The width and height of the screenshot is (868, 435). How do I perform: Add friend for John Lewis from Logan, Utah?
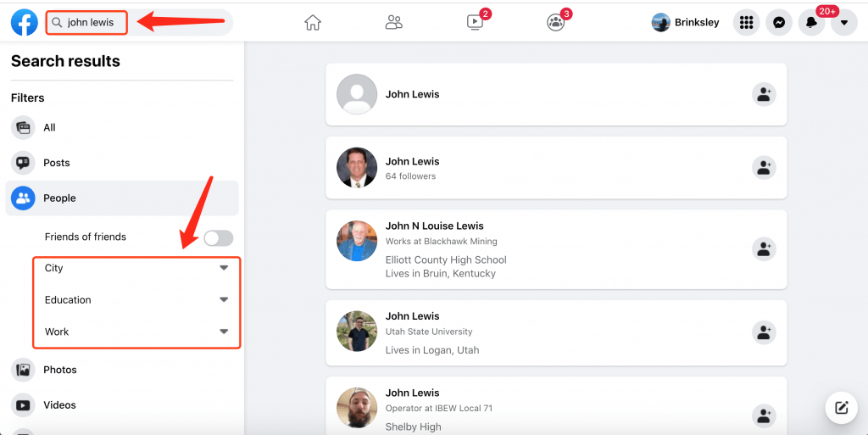pyautogui.click(x=764, y=332)
